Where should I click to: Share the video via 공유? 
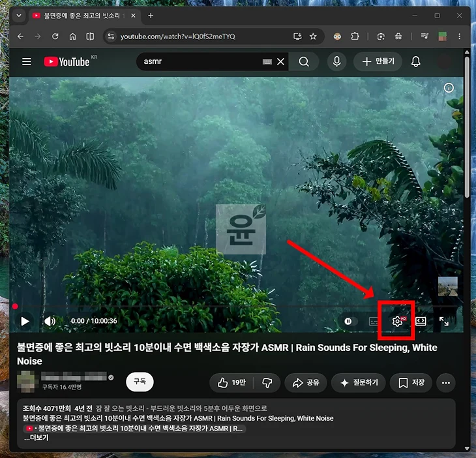306,383
